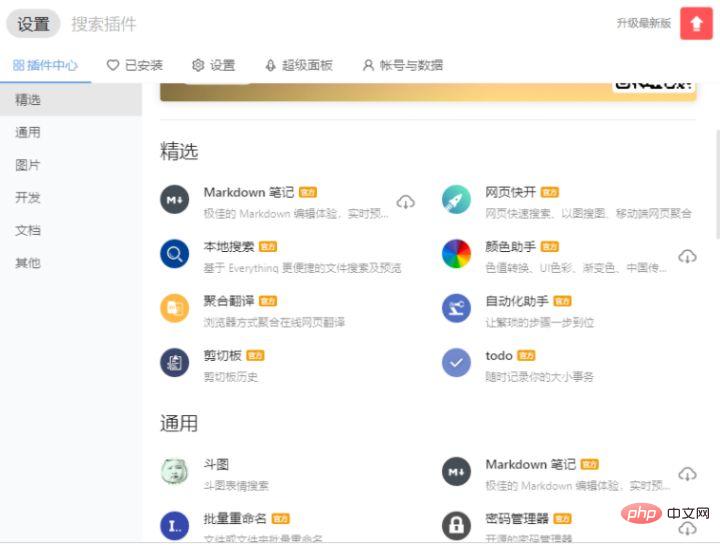
Task: Open the 剪切板 plugin title
Action: (x=223, y=355)
